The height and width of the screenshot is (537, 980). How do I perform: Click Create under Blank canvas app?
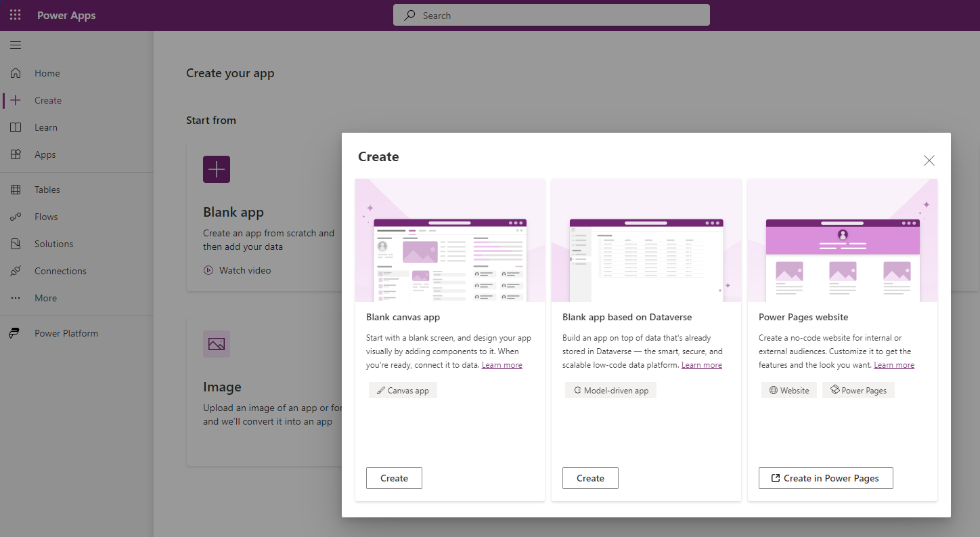[x=394, y=478]
